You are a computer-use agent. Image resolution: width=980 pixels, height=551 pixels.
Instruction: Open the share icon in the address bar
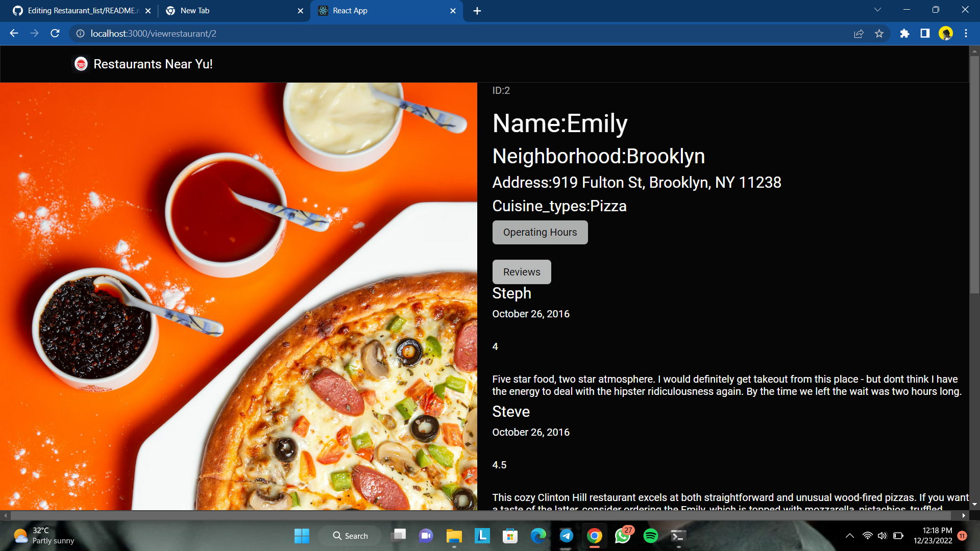click(x=859, y=34)
